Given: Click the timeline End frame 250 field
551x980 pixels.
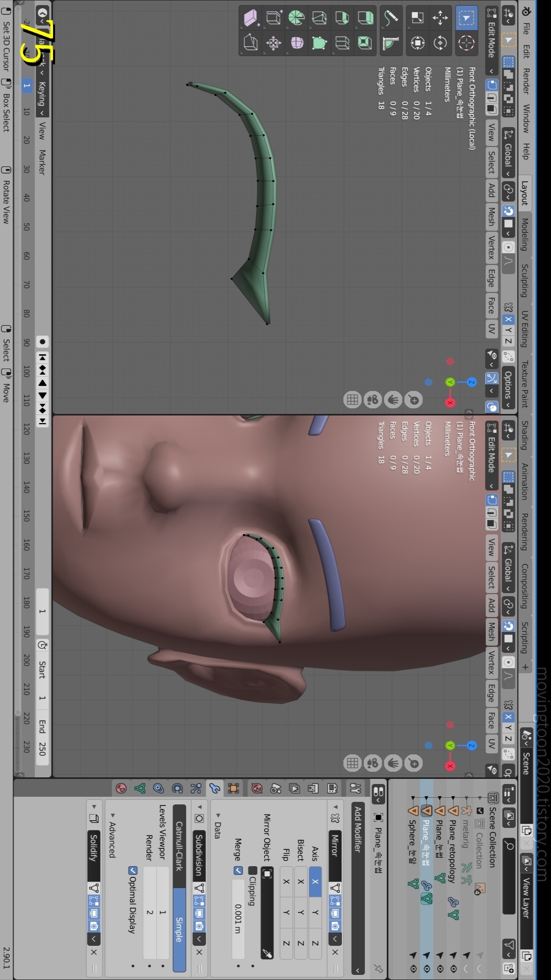Looking at the screenshot, I should 42,739.
